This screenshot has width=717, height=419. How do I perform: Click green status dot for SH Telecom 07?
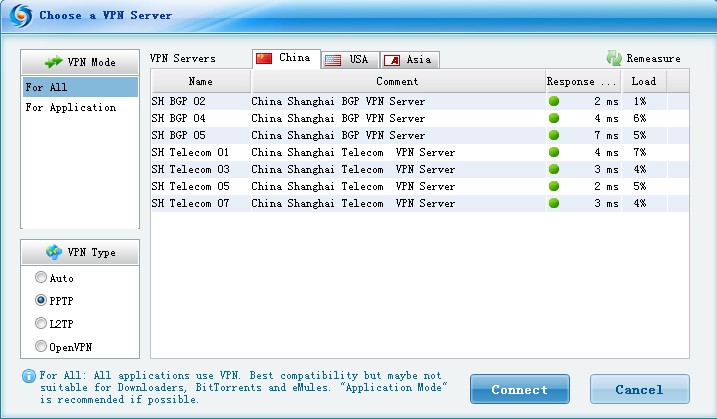(554, 203)
